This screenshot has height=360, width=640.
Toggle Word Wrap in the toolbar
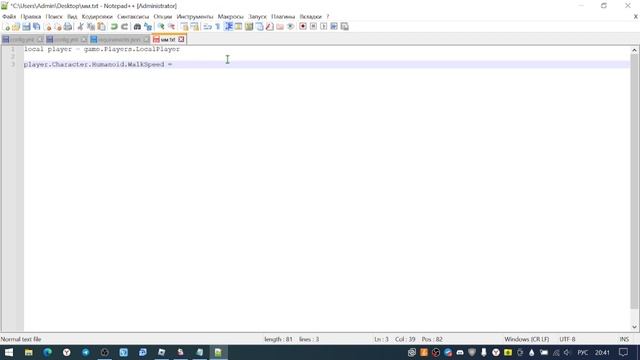coord(207,27)
